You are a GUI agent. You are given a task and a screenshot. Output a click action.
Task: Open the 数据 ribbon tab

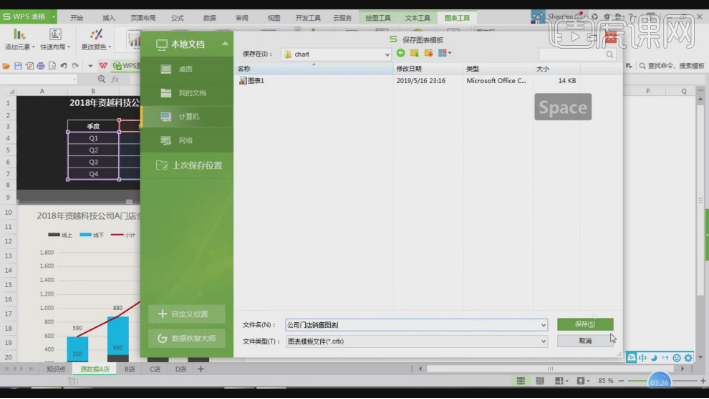[x=209, y=18]
